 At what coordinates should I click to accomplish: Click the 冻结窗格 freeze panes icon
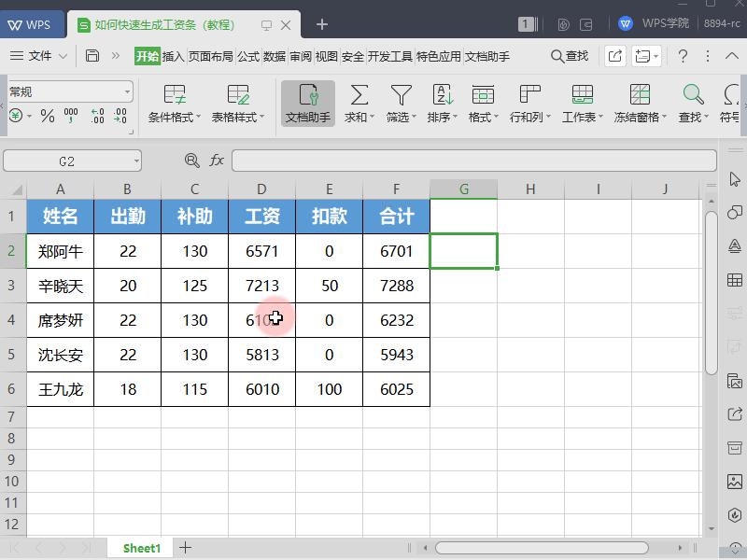click(640, 94)
